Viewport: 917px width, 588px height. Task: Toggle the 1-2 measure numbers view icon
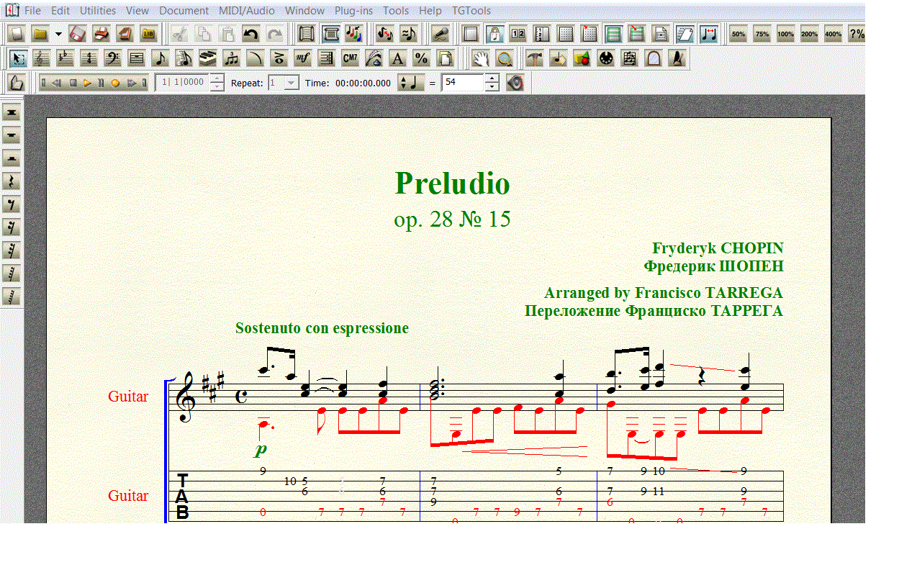518,34
